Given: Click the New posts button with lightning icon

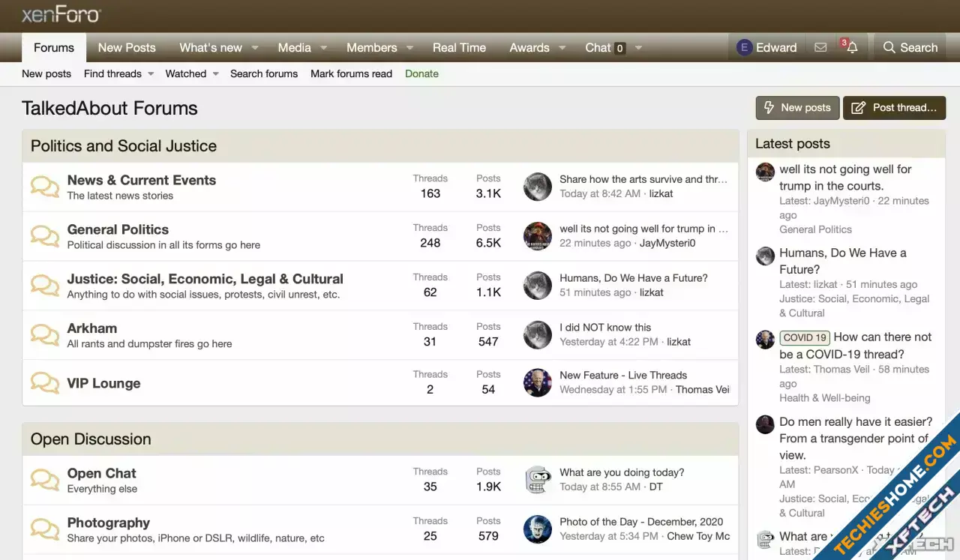Looking at the screenshot, I should [x=797, y=107].
